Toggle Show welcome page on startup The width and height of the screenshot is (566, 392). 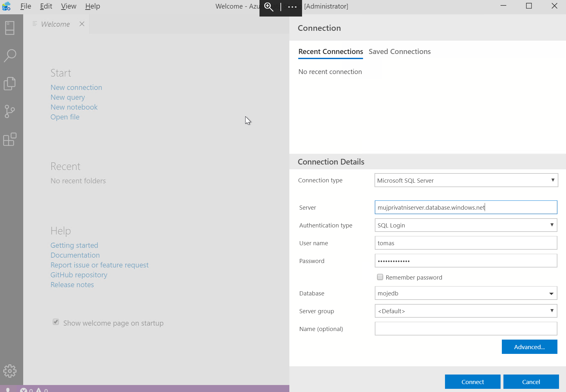pos(56,322)
